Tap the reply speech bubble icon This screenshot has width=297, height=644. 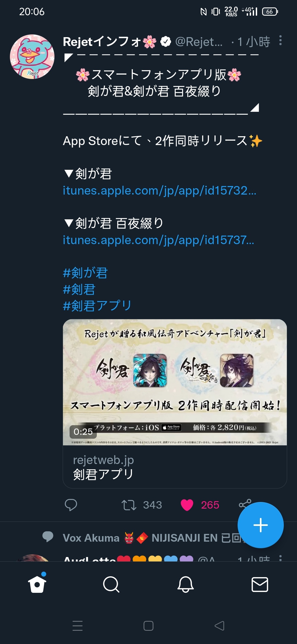71,505
